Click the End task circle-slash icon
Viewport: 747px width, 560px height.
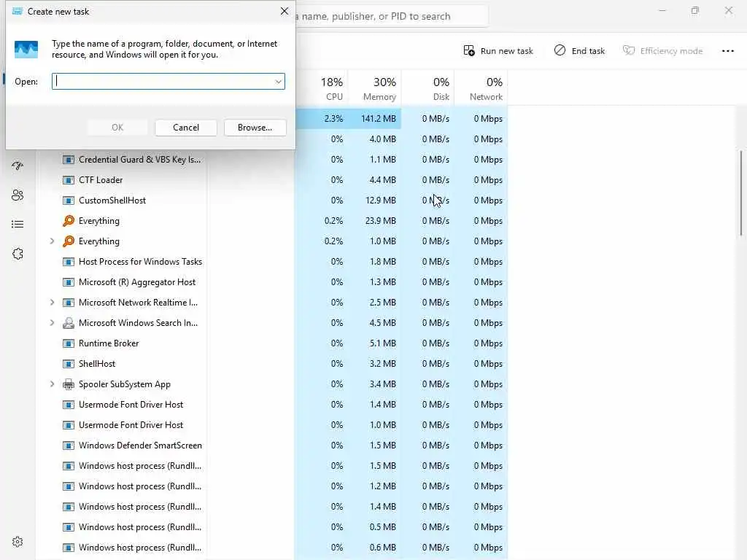click(560, 50)
